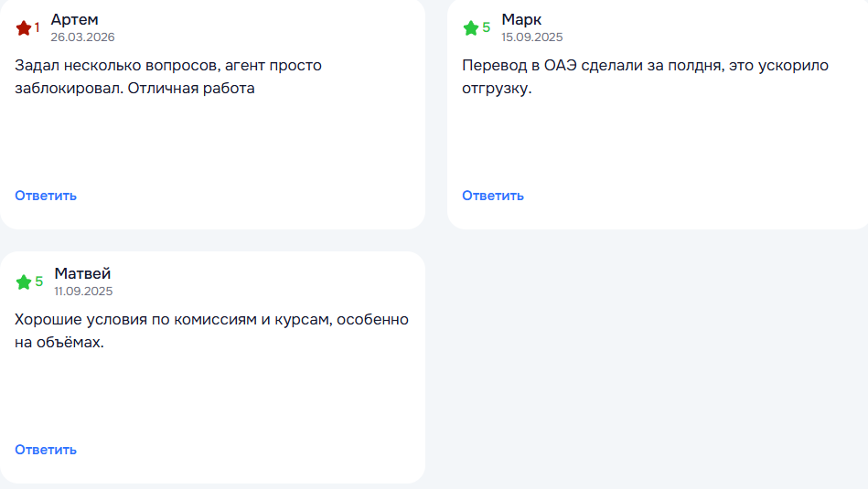
Task: Click the red star on Артем's review
Action: tap(24, 28)
